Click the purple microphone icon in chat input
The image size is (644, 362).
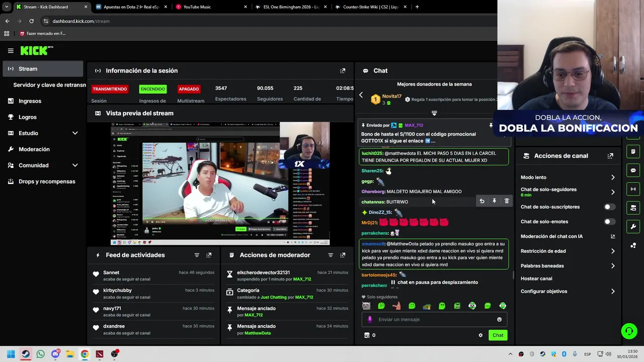click(370, 319)
